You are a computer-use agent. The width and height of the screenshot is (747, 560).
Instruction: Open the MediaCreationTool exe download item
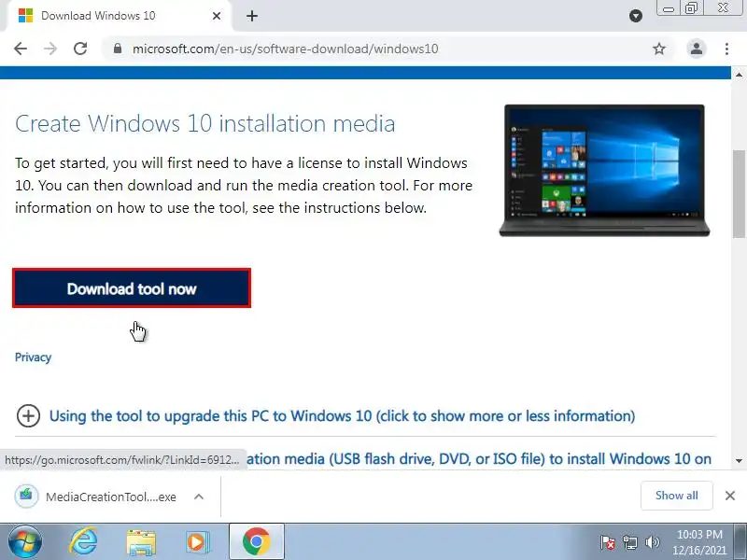[x=110, y=497]
